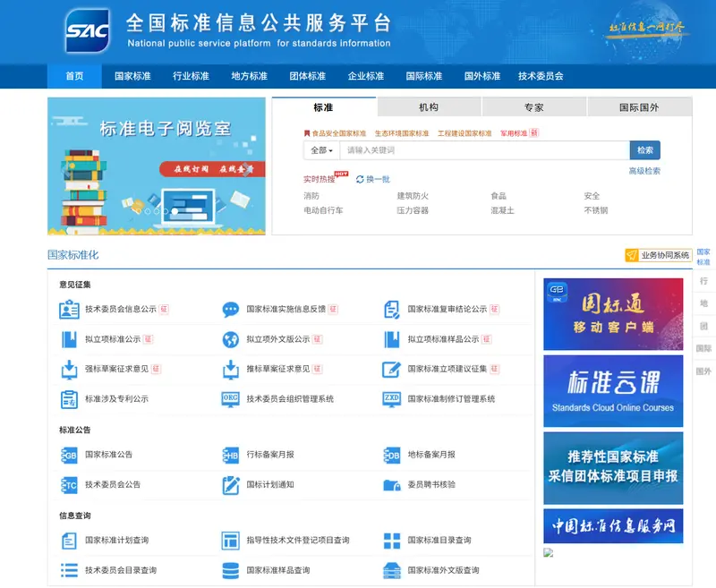Switch to the 机构 search tab
The image size is (716, 588).
[x=429, y=107]
